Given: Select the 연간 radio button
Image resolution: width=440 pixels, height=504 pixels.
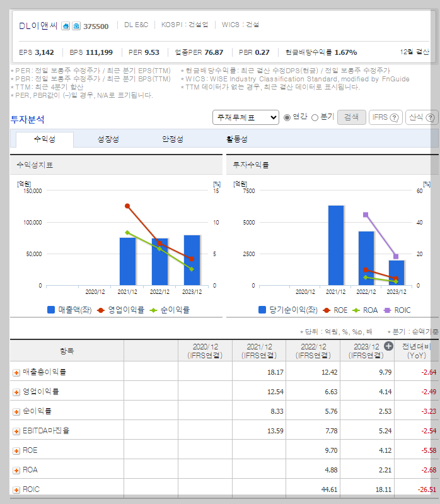Looking at the screenshot, I should pyautogui.click(x=287, y=118).
